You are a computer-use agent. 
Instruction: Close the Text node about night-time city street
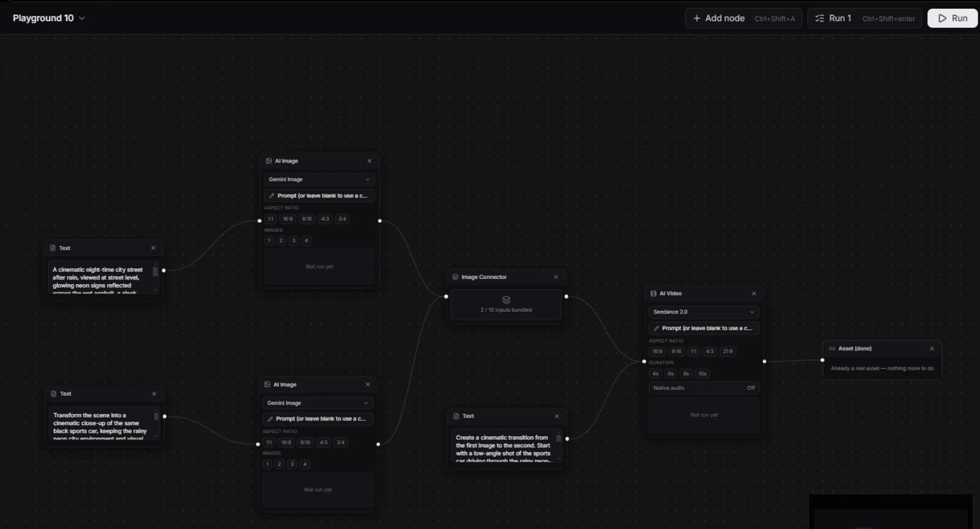(153, 248)
